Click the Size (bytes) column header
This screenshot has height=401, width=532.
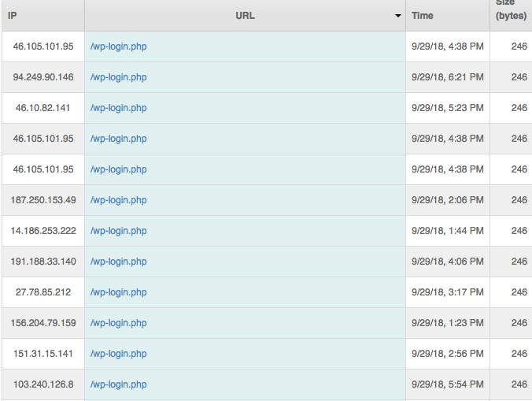pos(511,9)
